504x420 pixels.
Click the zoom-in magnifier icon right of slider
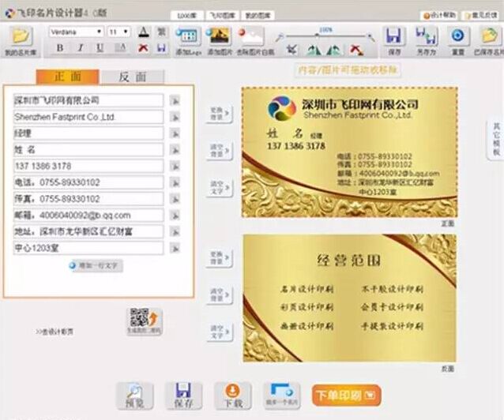coord(371,38)
